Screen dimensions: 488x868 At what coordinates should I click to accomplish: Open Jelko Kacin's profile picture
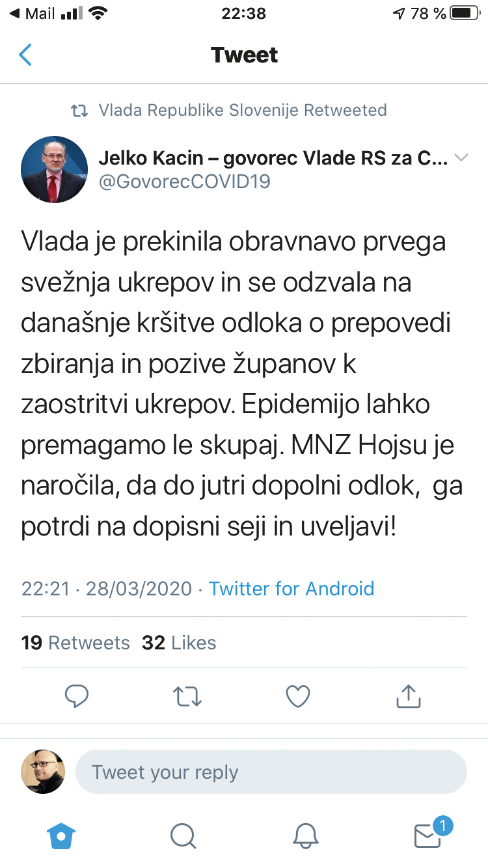pos(55,169)
